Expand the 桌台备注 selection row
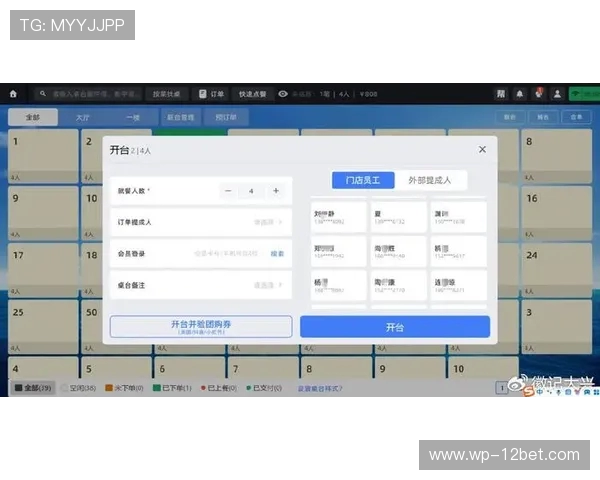 tap(201, 285)
